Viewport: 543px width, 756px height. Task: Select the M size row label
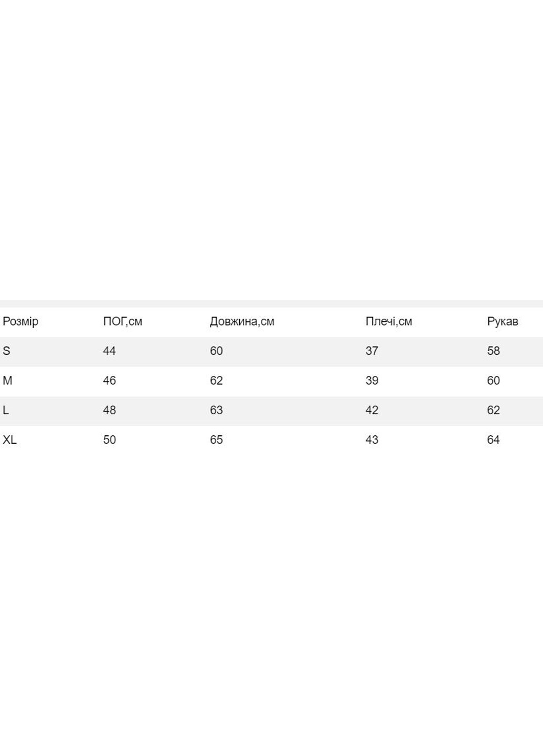click(7, 381)
